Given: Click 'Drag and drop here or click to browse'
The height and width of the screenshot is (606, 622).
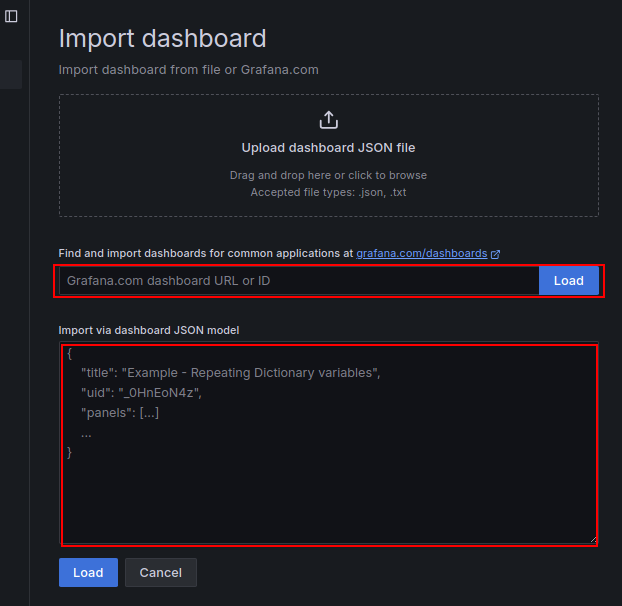Looking at the screenshot, I should point(328,175).
